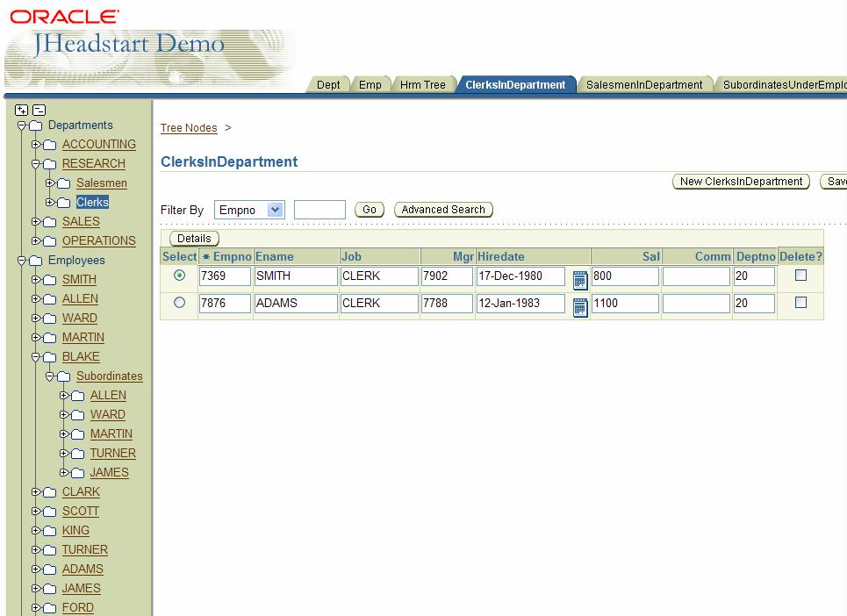847x616 pixels.
Task: Click the folder icon beside KING
Action: pyautogui.click(x=50, y=531)
